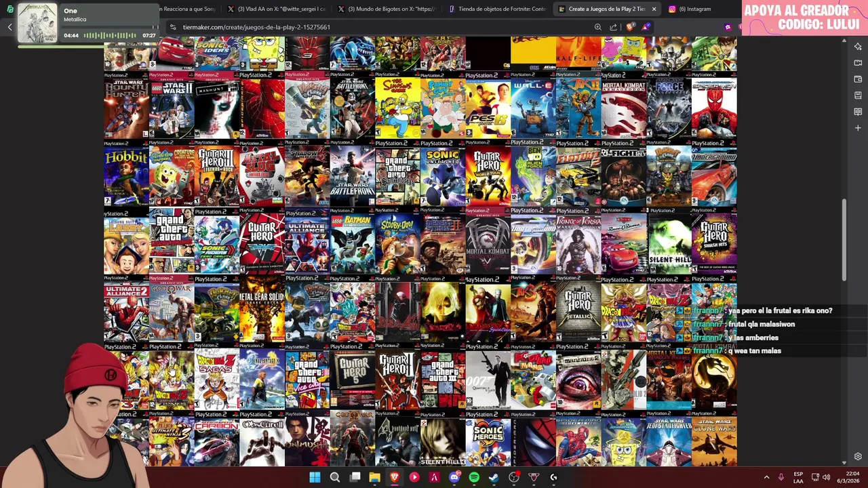This screenshot has height=488, width=868.
Task: Select the Ultimate Alliance 2 cover
Action: pyautogui.click(x=126, y=309)
